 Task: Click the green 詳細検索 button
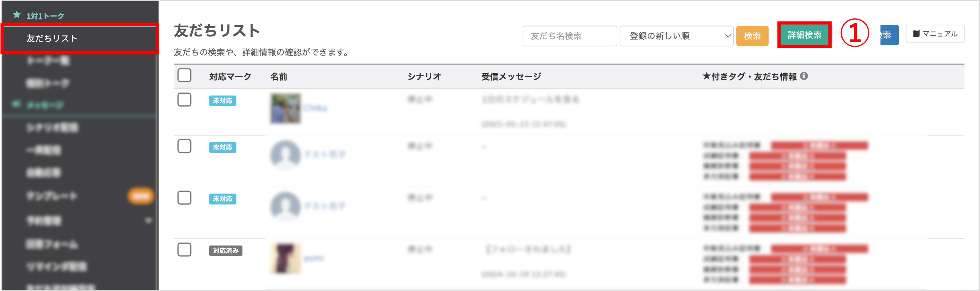click(804, 35)
